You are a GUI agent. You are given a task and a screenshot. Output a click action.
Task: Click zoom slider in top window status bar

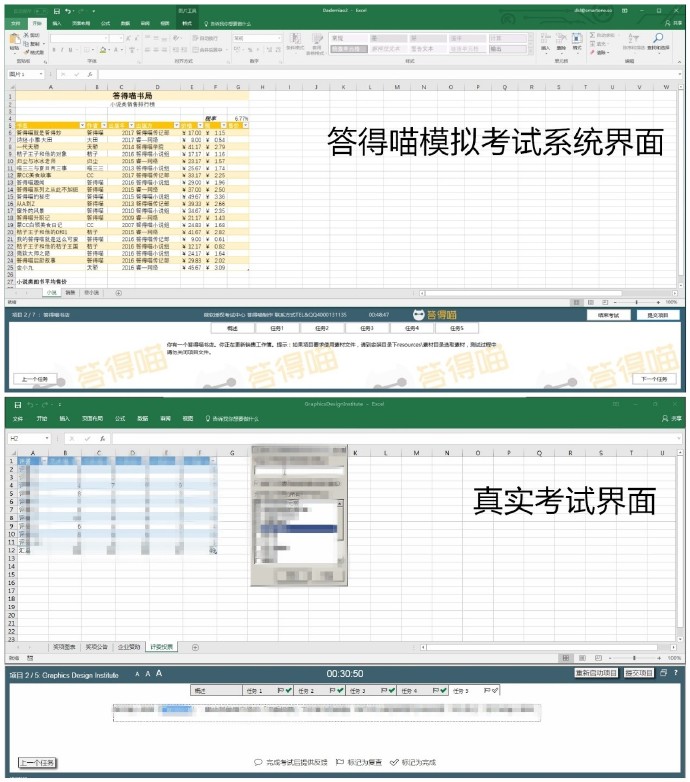tap(637, 302)
